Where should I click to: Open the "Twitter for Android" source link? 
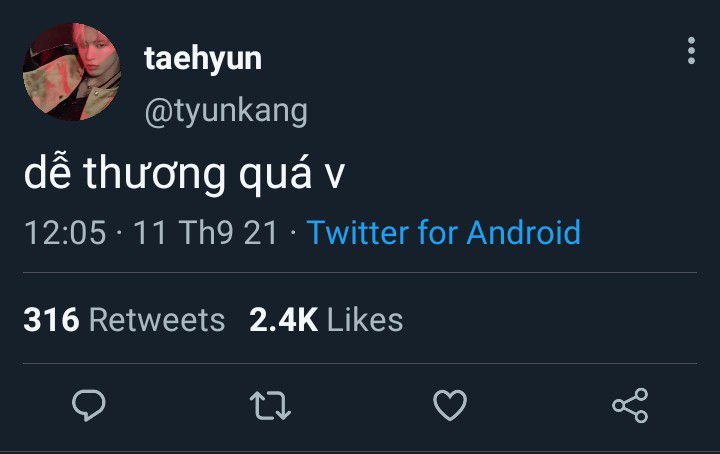coord(444,232)
